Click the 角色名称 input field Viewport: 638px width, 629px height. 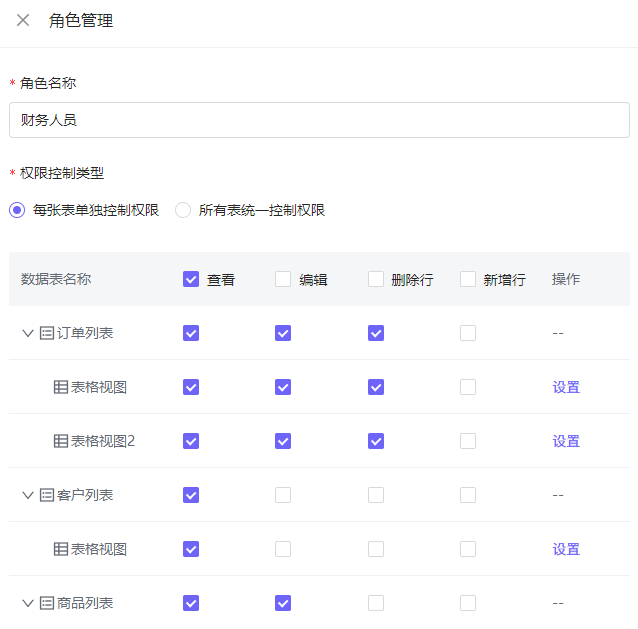(x=319, y=120)
